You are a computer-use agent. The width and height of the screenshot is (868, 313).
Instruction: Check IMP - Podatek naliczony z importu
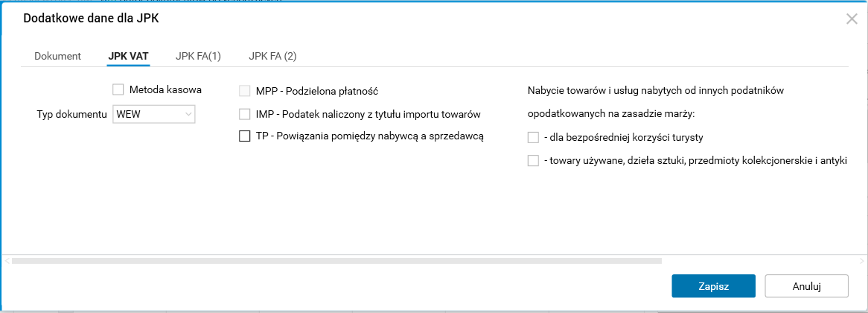pos(244,114)
